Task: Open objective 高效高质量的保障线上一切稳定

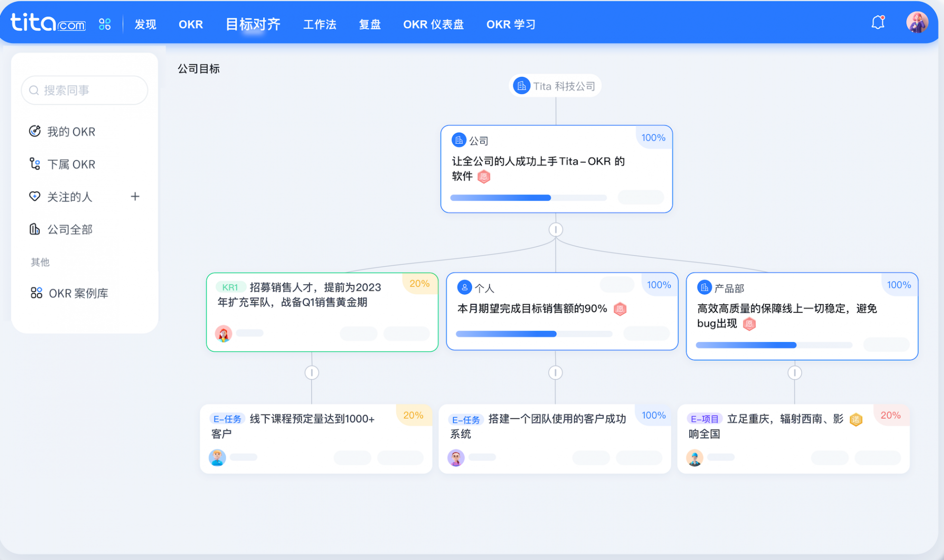Action: (787, 316)
